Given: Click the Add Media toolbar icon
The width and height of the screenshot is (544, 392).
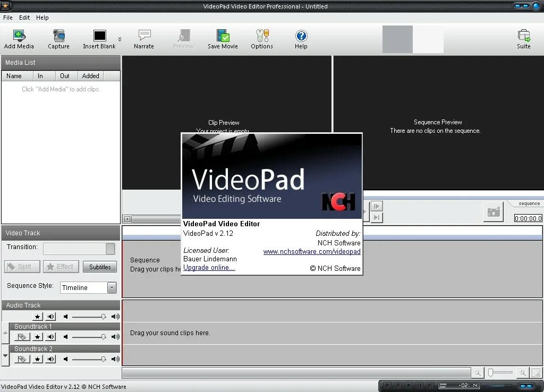Looking at the screenshot, I should (19, 39).
